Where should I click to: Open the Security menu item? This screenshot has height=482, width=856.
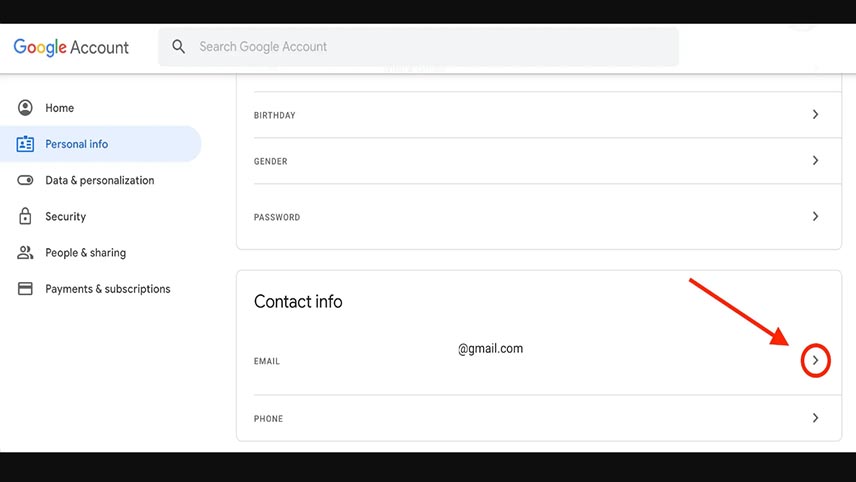coord(66,216)
